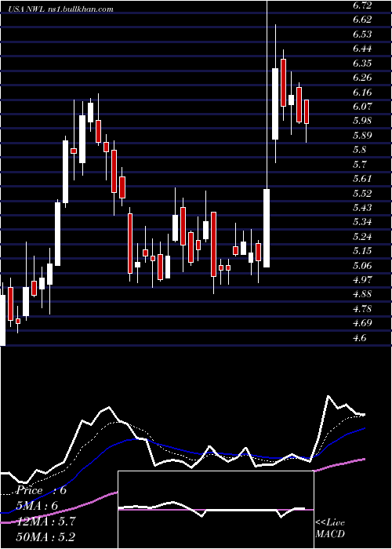This screenshot has height=549, width=392.
Task: Click the 4.69 price axis label
Action: point(362,323)
